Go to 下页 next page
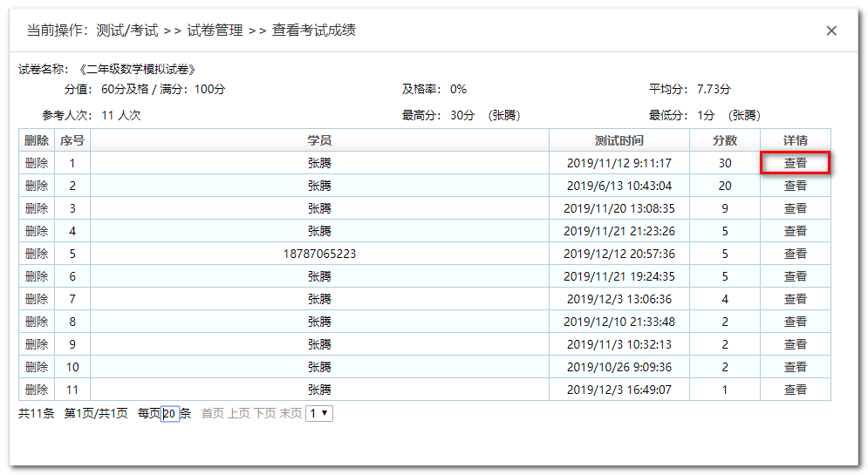This screenshot has width=868, height=475. [x=264, y=414]
